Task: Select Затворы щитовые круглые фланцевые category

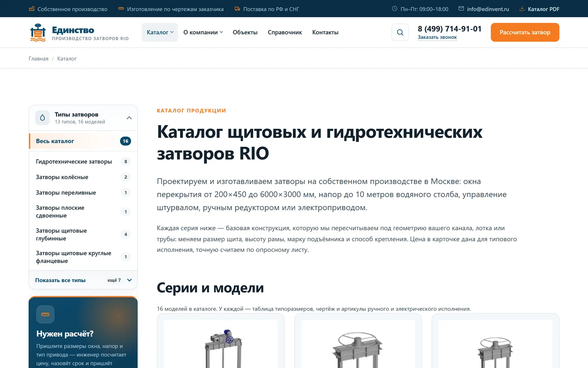Action: (83, 257)
